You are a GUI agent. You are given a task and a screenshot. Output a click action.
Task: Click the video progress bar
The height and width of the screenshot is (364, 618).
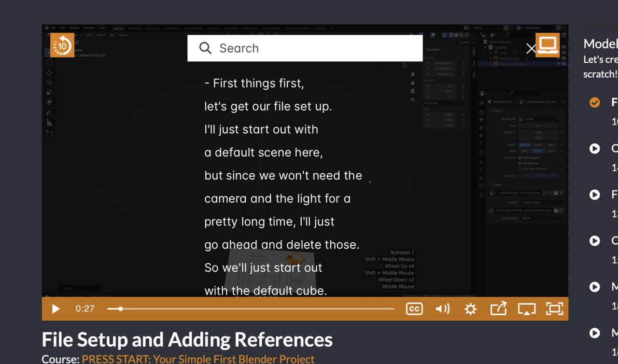click(250, 309)
